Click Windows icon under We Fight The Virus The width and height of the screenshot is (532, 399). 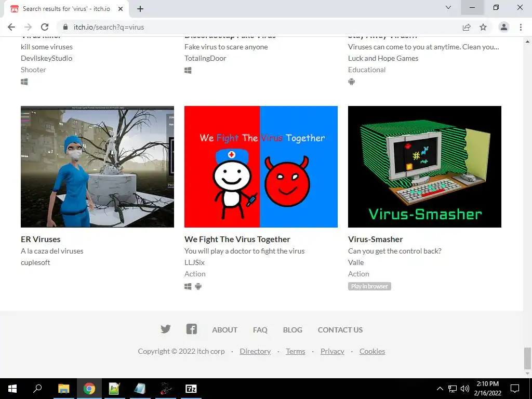[x=188, y=286]
